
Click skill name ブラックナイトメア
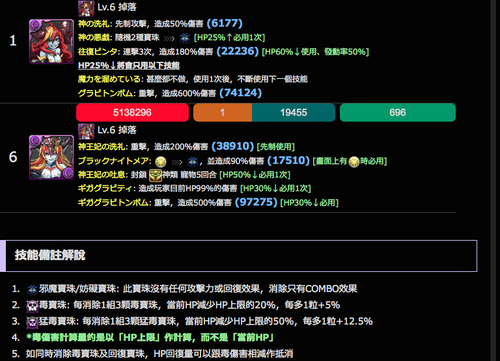coord(114,161)
